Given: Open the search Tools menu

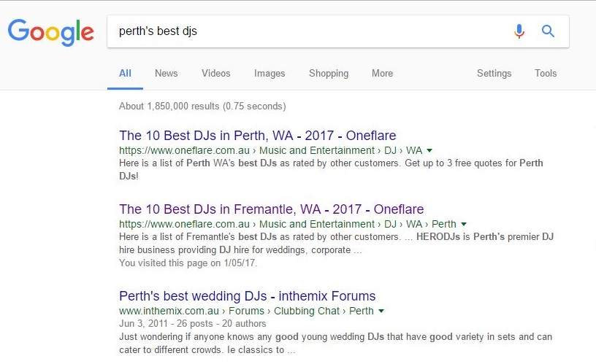Looking at the screenshot, I should pyautogui.click(x=546, y=73).
